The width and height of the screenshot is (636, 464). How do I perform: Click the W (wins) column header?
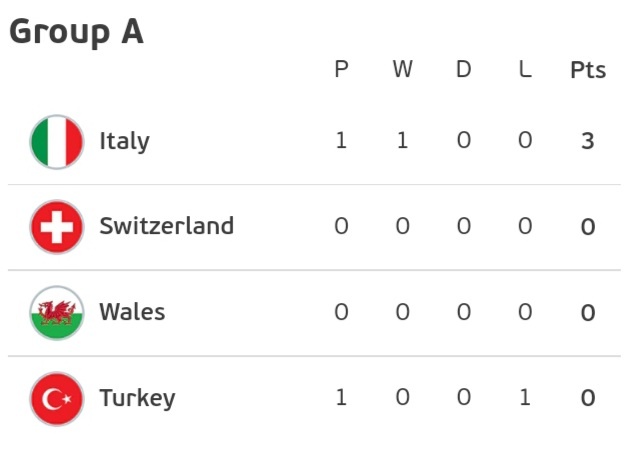point(402,71)
